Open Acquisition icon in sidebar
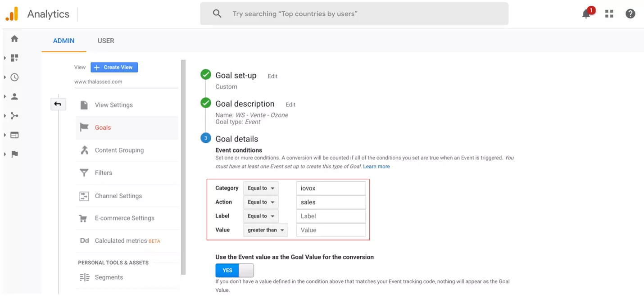 pos(14,116)
